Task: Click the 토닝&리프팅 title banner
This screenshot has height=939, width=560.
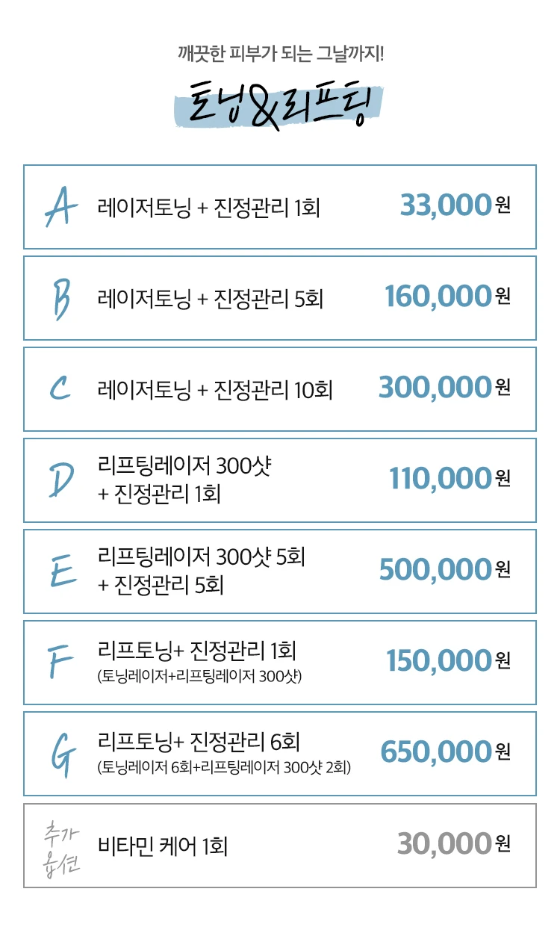Action: pos(280,107)
